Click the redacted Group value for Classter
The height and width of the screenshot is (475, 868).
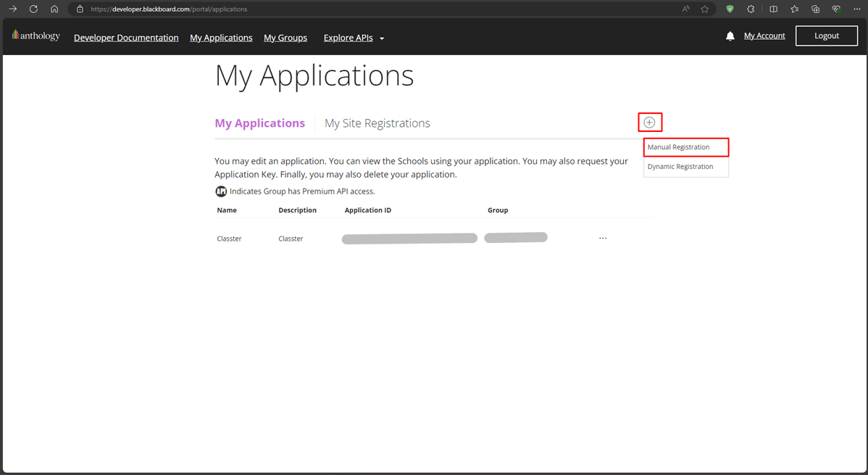pyautogui.click(x=516, y=237)
